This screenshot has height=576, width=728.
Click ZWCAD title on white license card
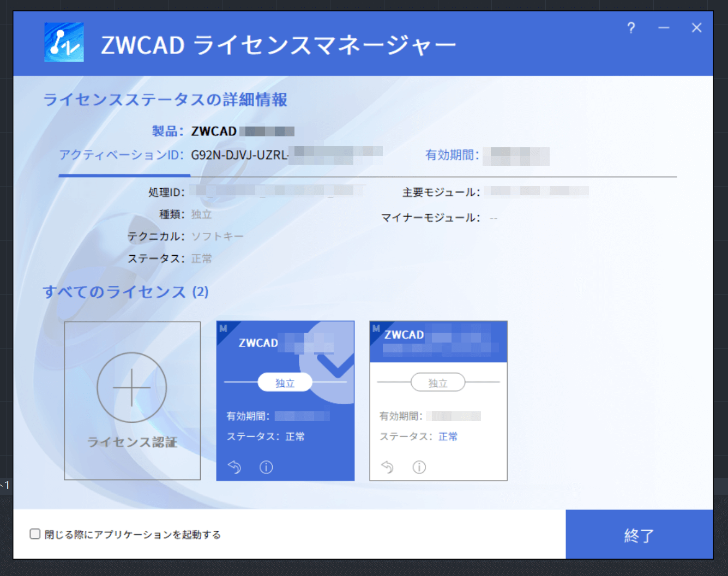404,335
